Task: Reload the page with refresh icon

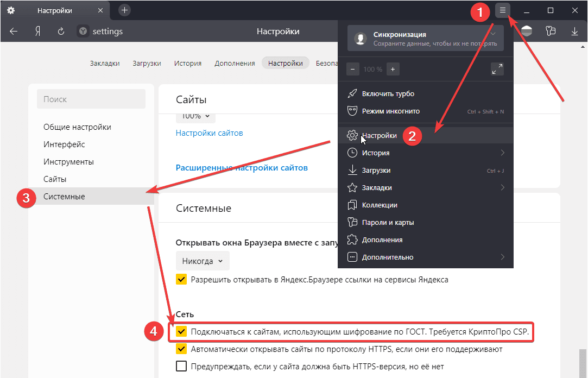Action: (61, 31)
